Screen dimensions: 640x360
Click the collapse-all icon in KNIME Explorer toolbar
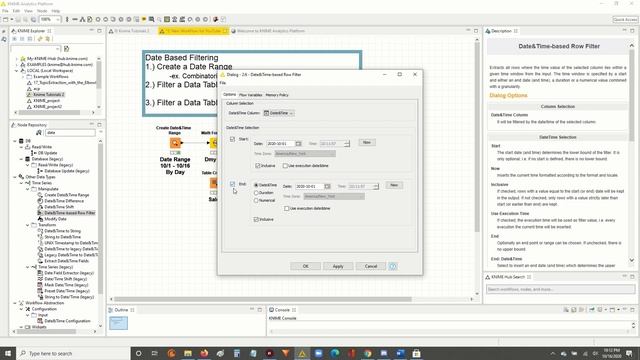pos(22,39)
